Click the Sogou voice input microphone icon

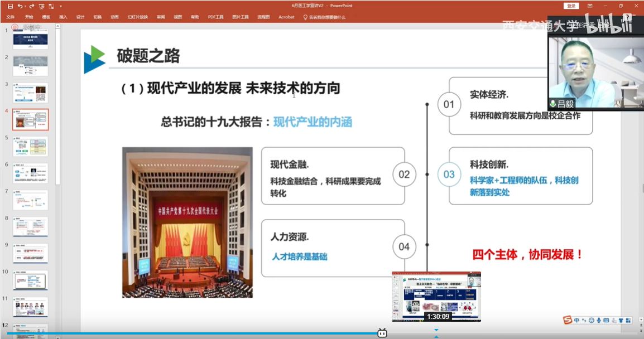pyautogui.click(x=599, y=320)
